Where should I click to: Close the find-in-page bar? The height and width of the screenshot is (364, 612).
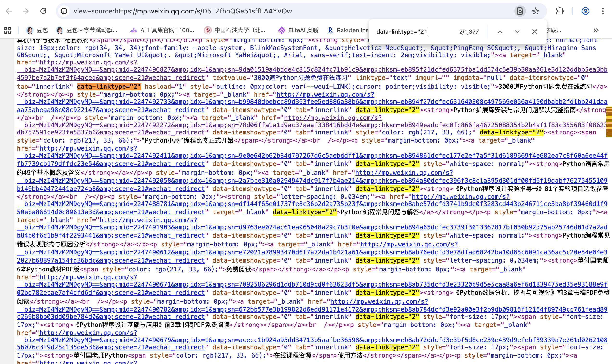coord(535,32)
